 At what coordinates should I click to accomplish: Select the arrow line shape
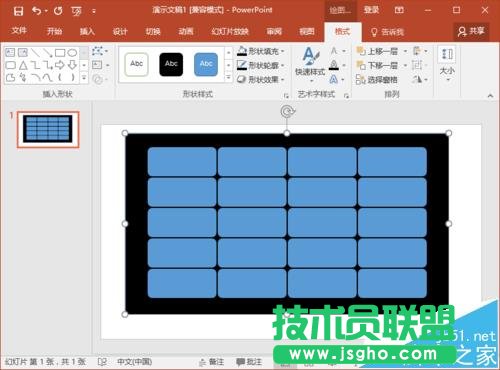coord(47,53)
